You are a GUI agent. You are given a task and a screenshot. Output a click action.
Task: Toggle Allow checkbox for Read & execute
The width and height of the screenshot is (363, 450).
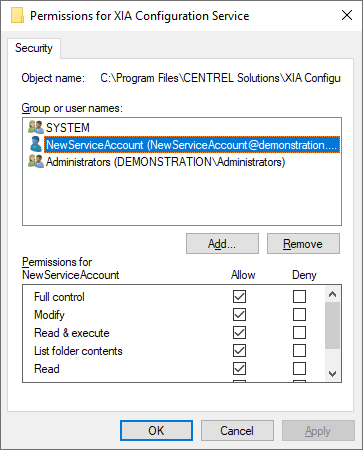click(239, 332)
